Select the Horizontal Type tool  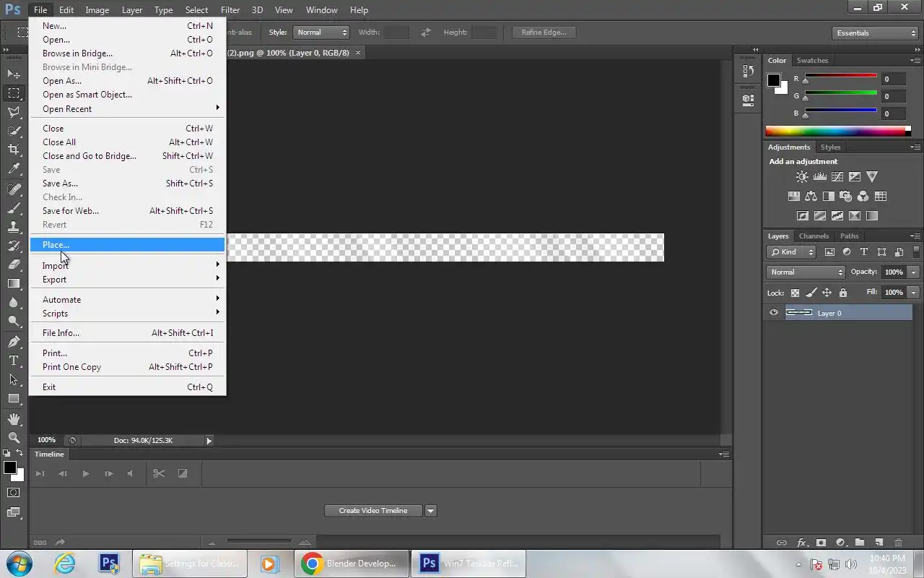(14, 360)
